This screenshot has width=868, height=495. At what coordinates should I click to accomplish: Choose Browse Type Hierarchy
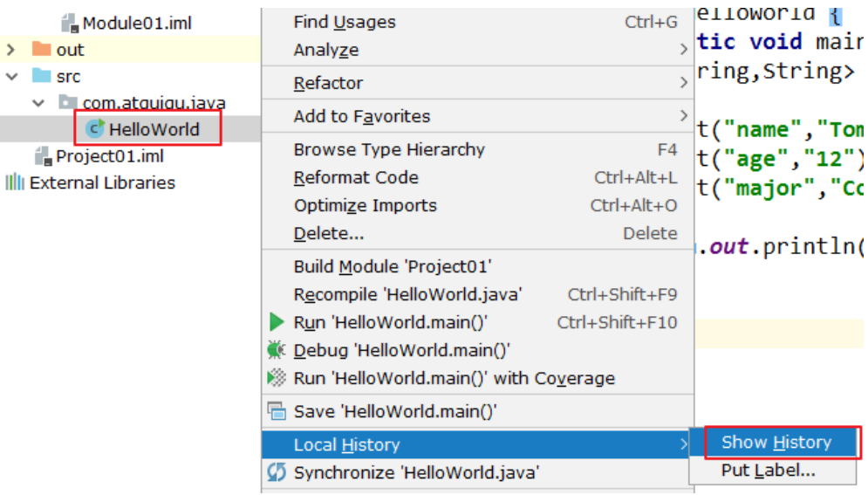tap(478, 149)
